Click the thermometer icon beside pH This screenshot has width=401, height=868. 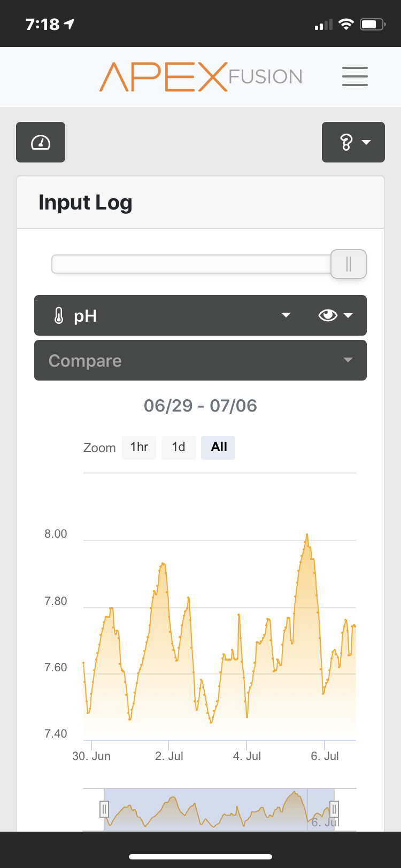pyautogui.click(x=59, y=316)
